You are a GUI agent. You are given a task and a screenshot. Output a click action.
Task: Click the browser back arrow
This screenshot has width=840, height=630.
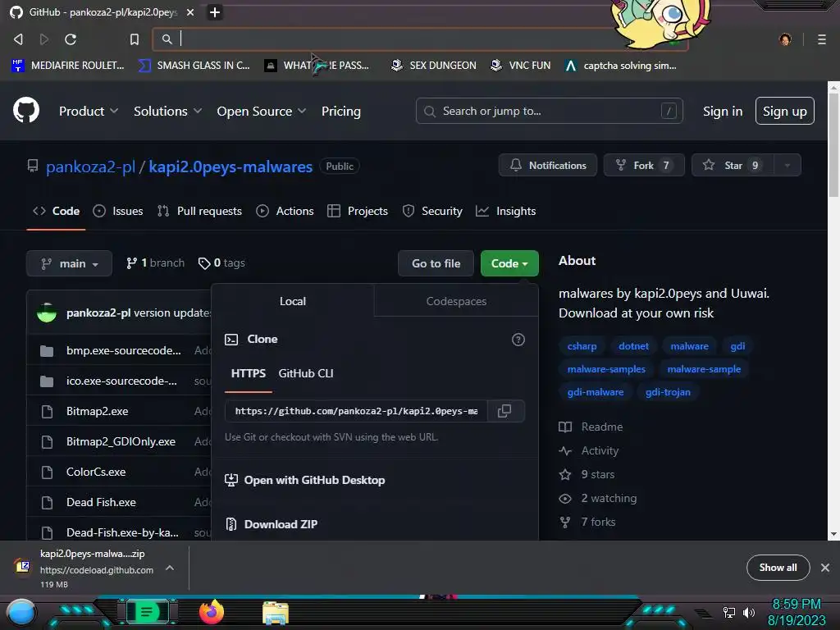(x=18, y=39)
